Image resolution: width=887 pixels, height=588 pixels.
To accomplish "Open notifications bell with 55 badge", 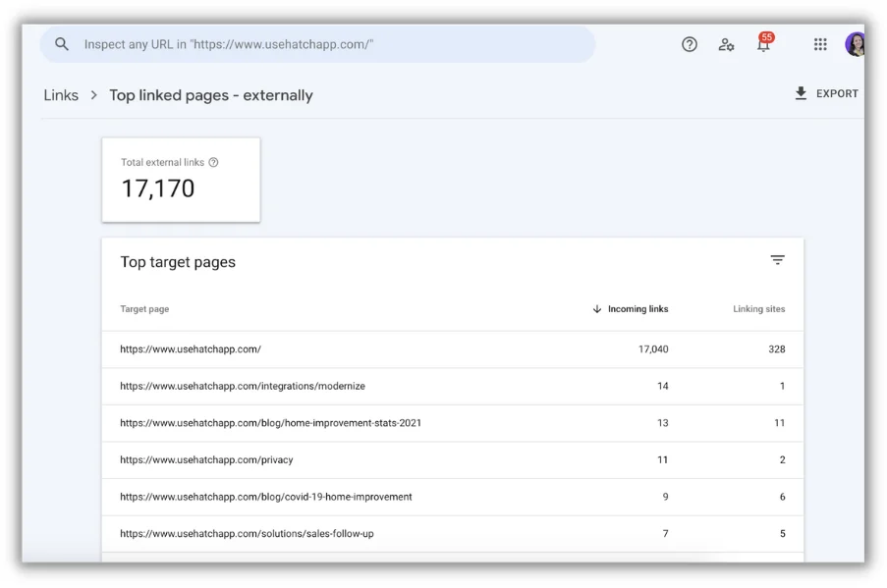I will (x=764, y=43).
